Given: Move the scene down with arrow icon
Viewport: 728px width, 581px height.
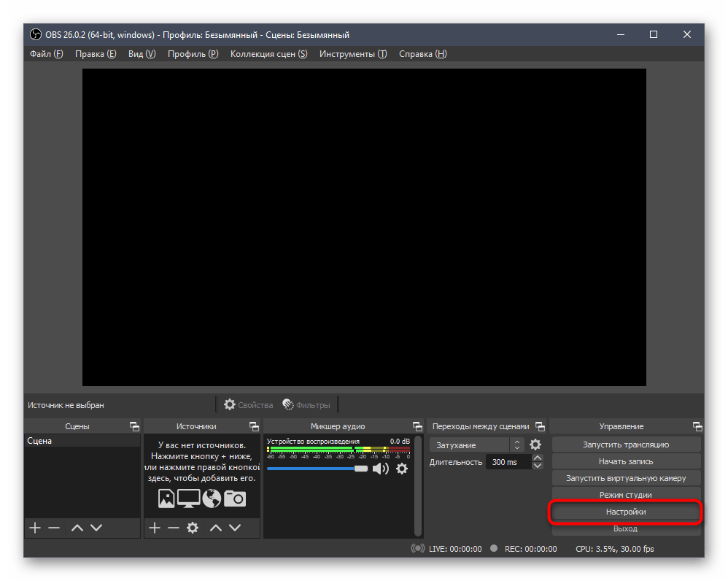Looking at the screenshot, I should coord(96,528).
